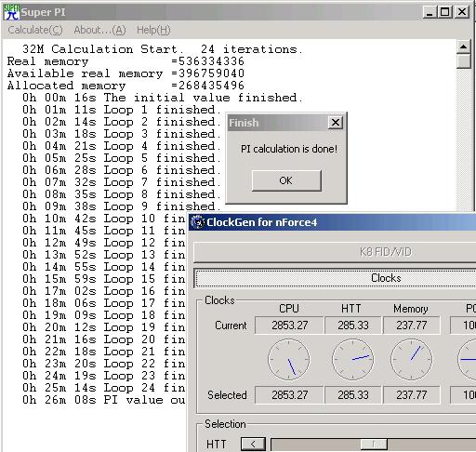
Task: Click the 'Allocated memory =268435496' line
Action: click(126, 86)
